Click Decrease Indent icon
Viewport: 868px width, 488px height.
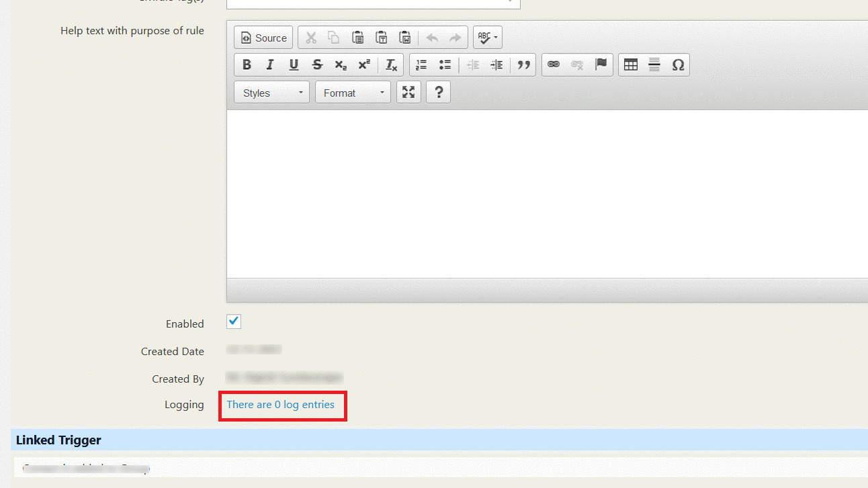473,65
